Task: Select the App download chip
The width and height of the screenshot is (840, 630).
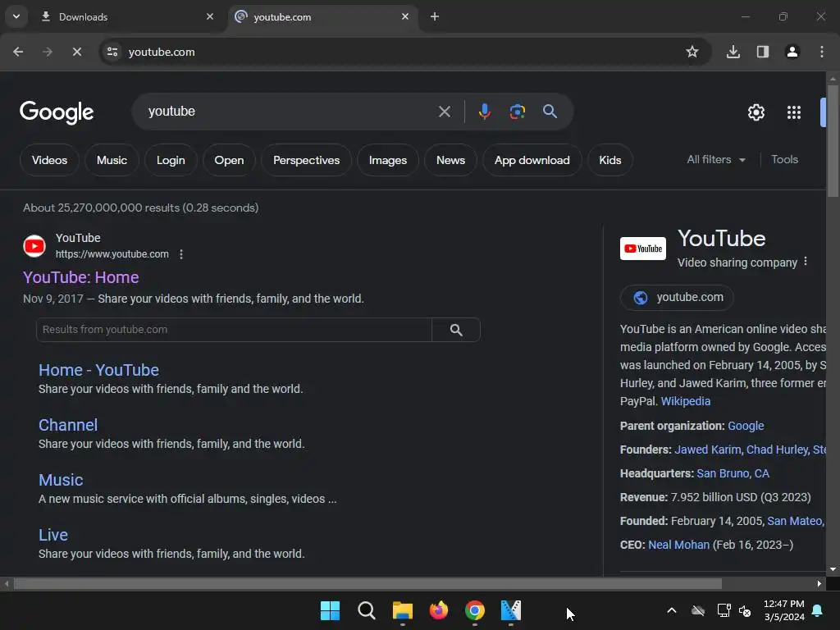Action: [532, 160]
